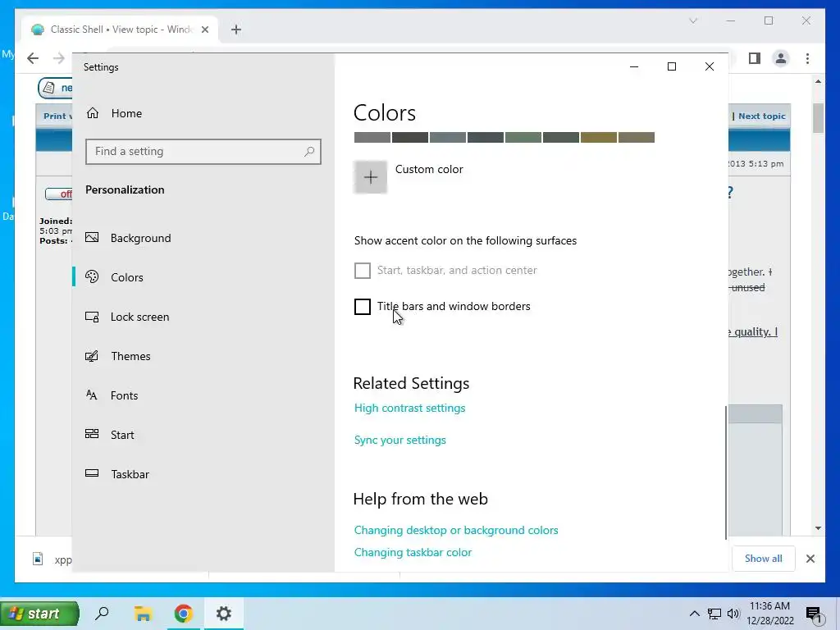Open Changing desktop or background colors help
The height and width of the screenshot is (630, 840).
click(456, 531)
